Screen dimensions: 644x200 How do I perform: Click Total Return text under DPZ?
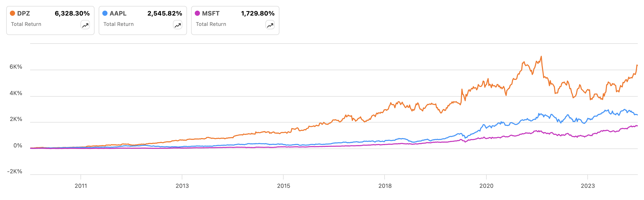[26, 24]
